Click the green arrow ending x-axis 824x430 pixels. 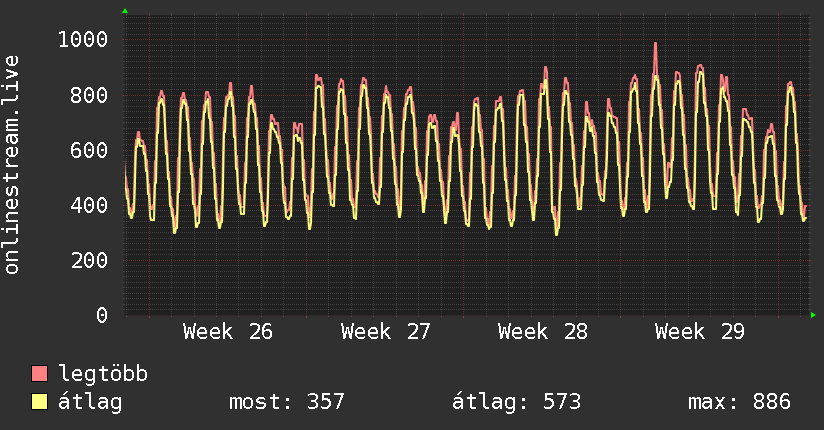click(x=813, y=315)
